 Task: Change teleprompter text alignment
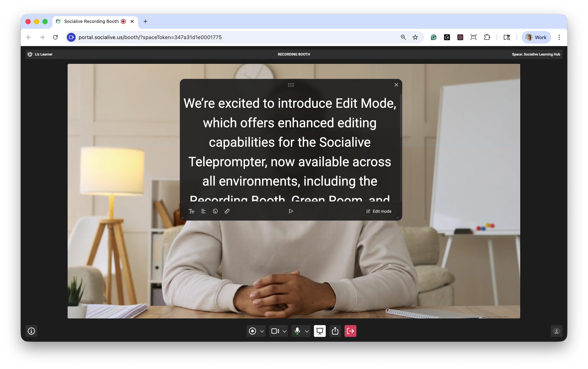(203, 211)
